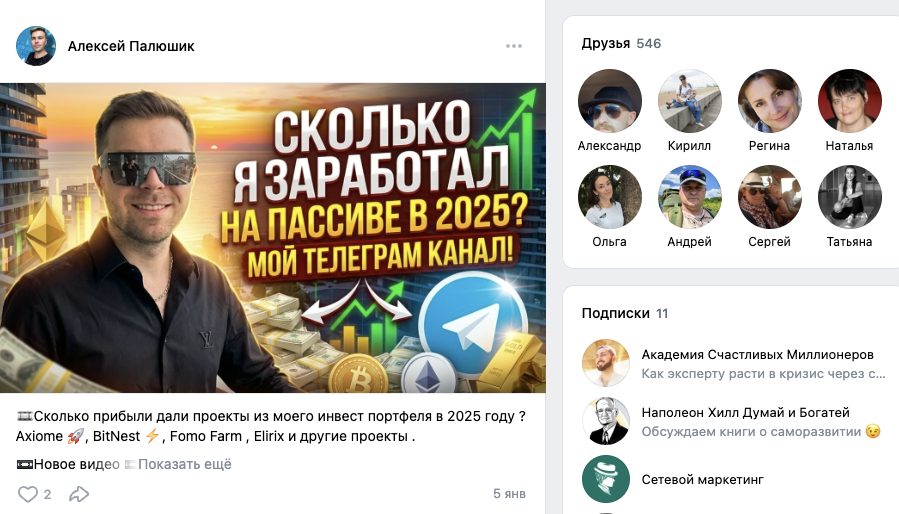Open Кирилл's friend avatar
Image resolution: width=899 pixels, height=514 pixels.
click(x=689, y=101)
